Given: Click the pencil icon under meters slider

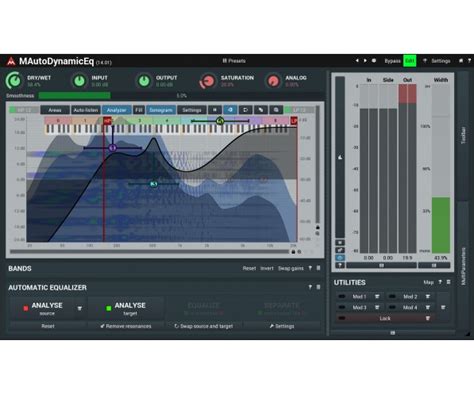Looking at the screenshot, I should (x=340, y=250).
